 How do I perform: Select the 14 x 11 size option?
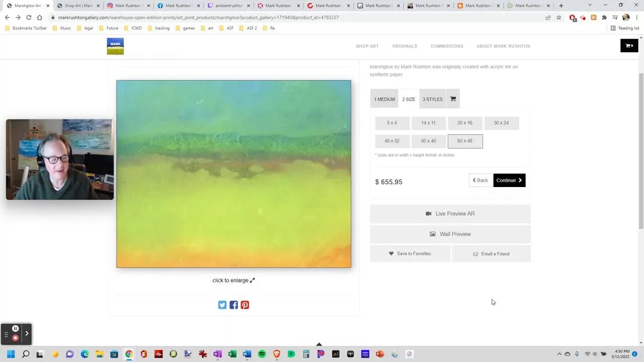pyautogui.click(x=429, y=123)
